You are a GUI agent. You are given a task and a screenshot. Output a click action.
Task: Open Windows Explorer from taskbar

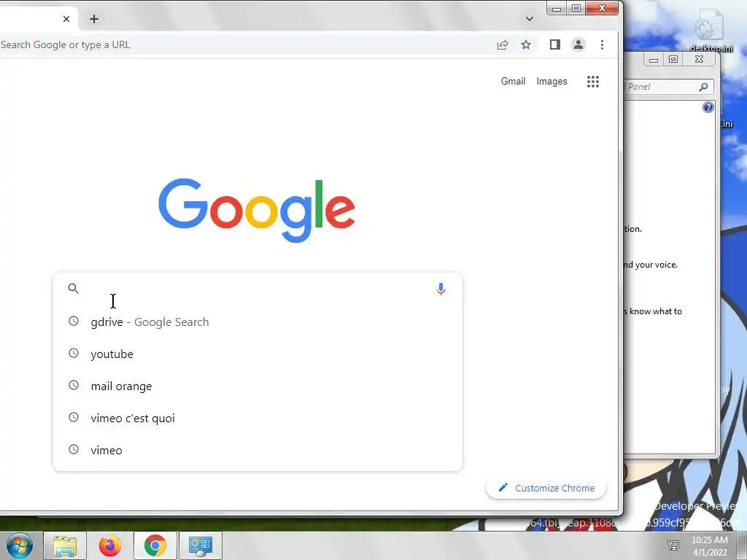tap(65, 545)
